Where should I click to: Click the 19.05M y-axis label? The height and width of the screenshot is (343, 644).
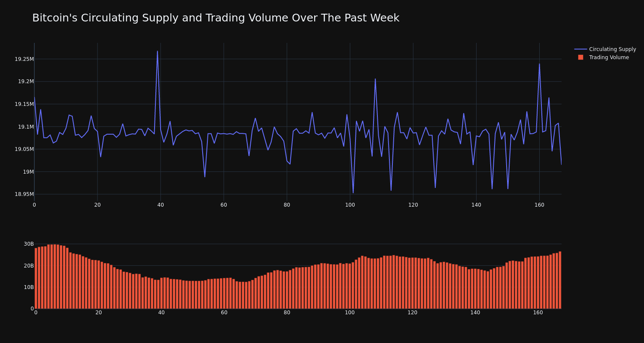point(24,149)
